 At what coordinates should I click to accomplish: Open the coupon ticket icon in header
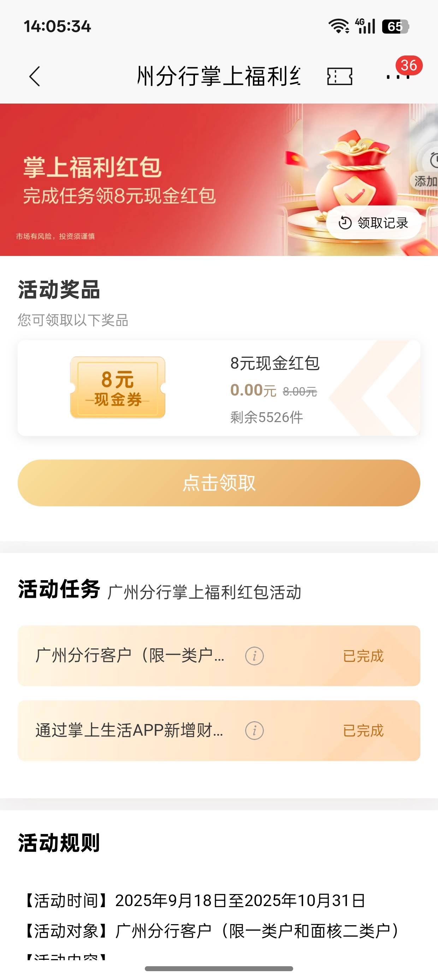339,76
